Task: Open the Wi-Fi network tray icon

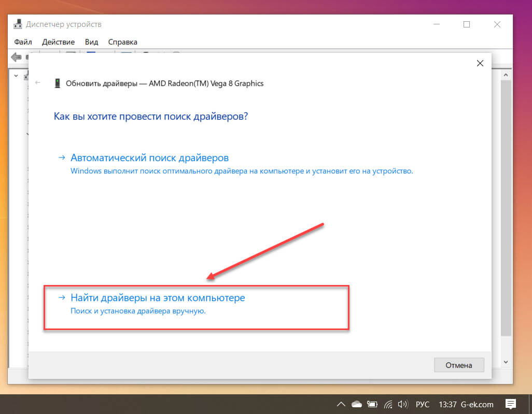Action: point(388,404)
